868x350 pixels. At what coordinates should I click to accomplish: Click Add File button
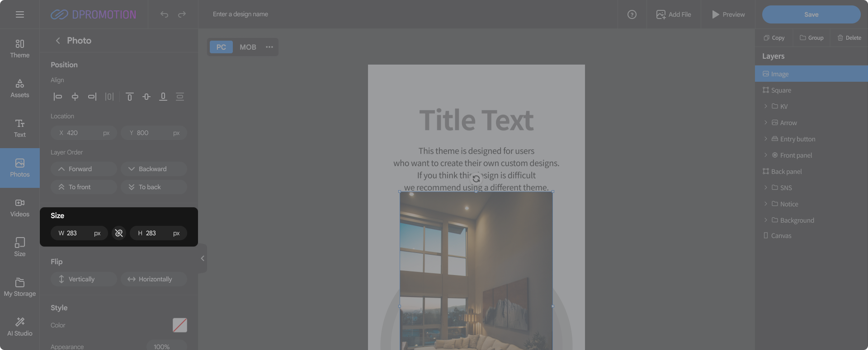(674, 14)
